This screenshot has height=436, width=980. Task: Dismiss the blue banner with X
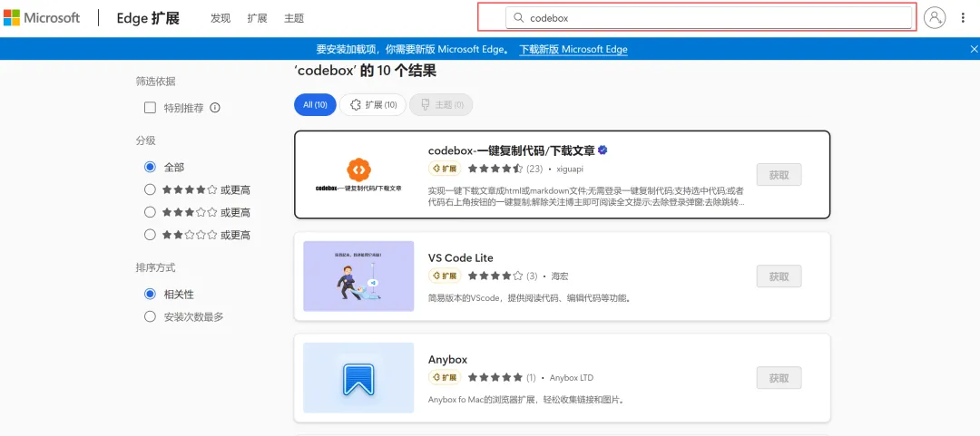973,49
